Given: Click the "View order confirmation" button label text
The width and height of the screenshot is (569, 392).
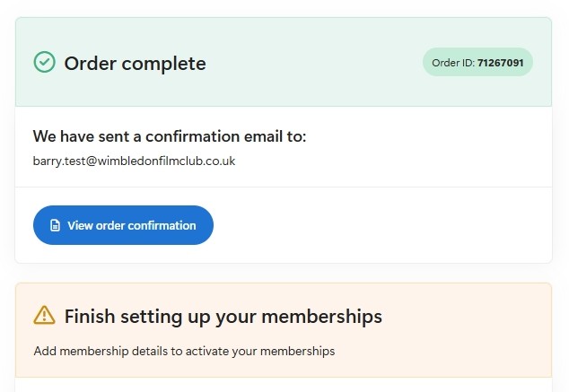Looking at the screenshot, I should pos(131,226).
